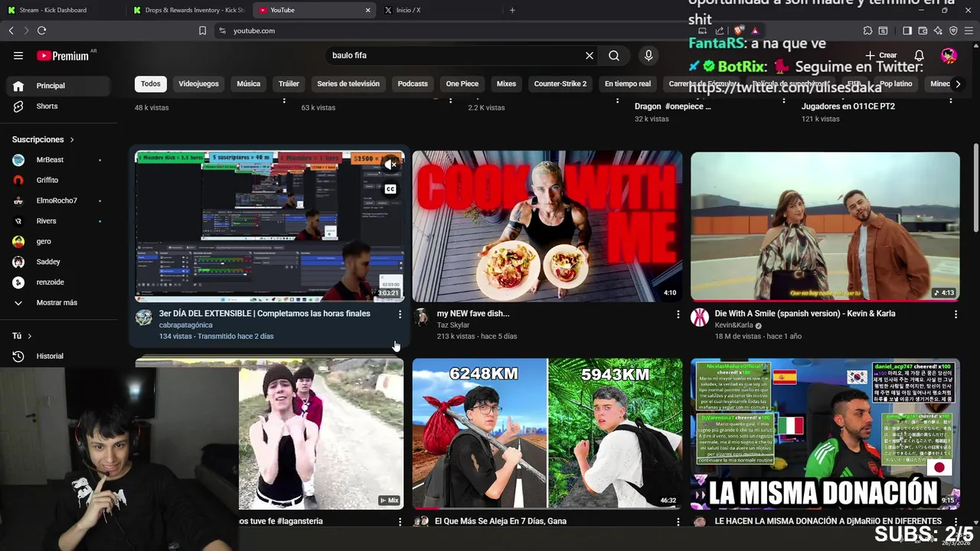Expand the Tú section
The width and height of the screenshot is (980, 551).
(x=22, y=336)
